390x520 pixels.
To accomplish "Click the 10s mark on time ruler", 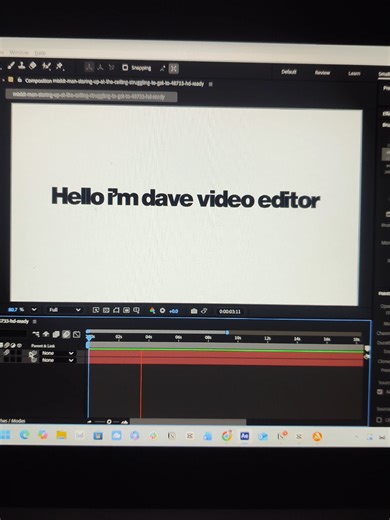I will 238,338.
